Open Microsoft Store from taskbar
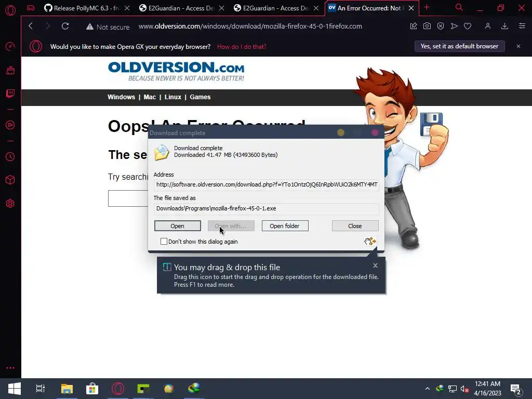 92,389
